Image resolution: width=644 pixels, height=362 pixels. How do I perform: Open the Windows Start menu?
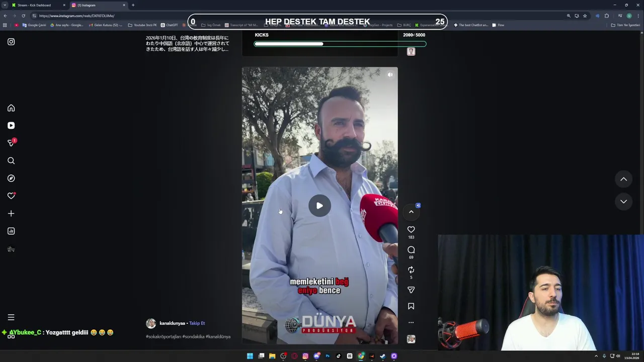click(x=250, y=356)
